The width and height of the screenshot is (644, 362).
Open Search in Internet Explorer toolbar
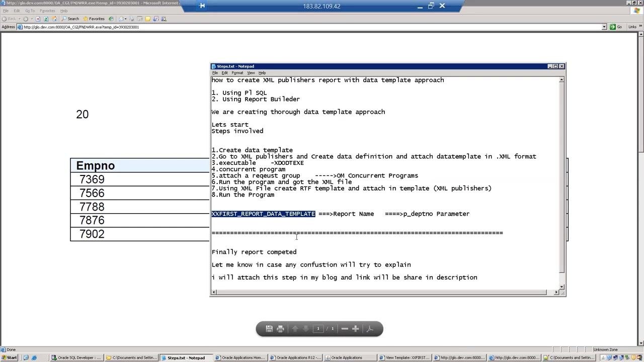[x=70, y=19]
